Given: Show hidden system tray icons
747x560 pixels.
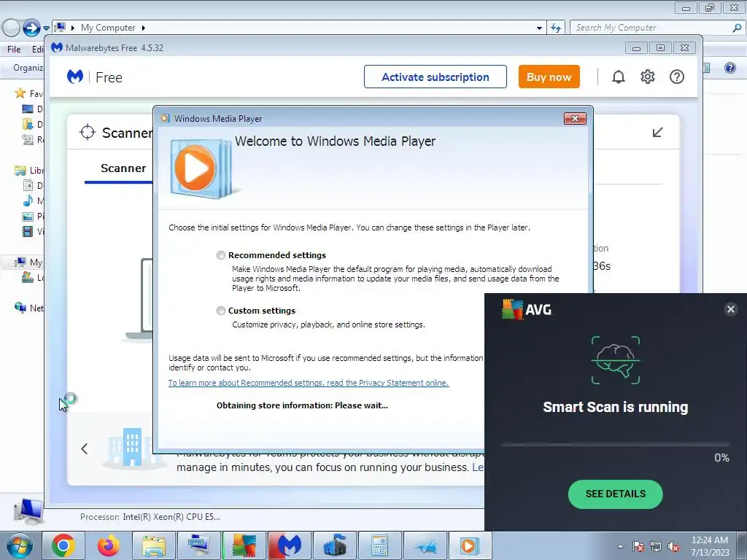Looking at the screenshot, I should point(620,546).
